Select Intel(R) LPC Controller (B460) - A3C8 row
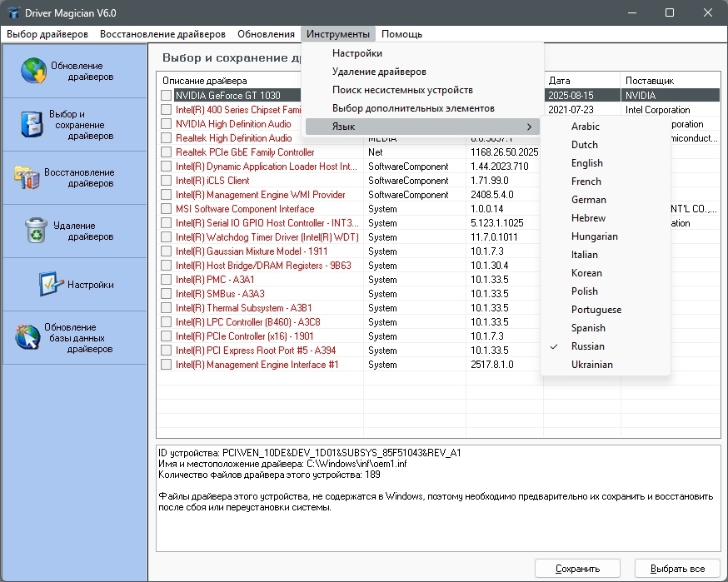Screen dimensions: 728x582 [x=247, y=322]
